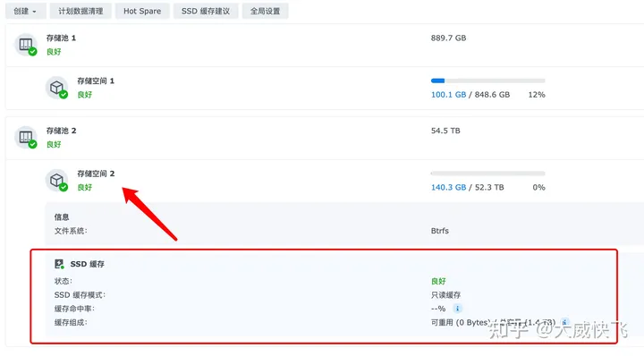Click the 存储空间 2 volume icon

[x=56, y=181]
